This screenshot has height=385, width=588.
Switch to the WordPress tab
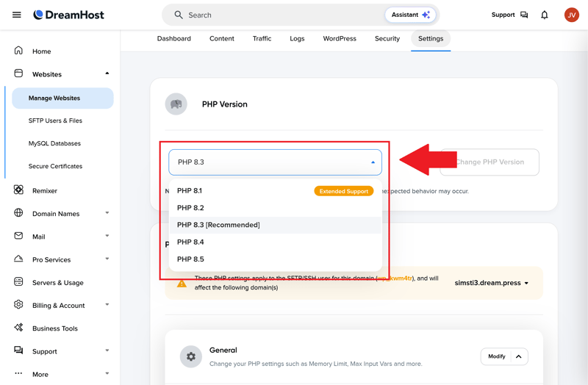point(340,39)
